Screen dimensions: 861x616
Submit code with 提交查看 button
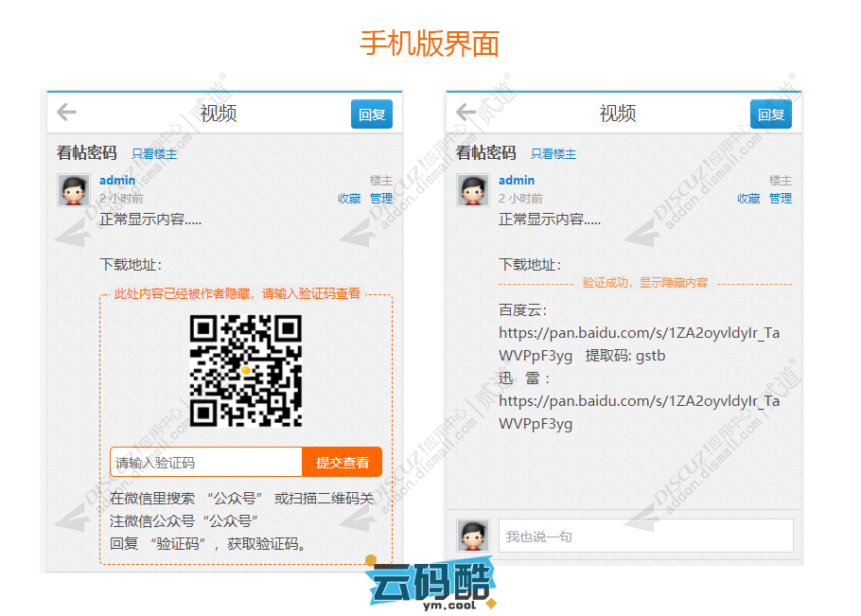pyautogui.click(x=342, y=463)
